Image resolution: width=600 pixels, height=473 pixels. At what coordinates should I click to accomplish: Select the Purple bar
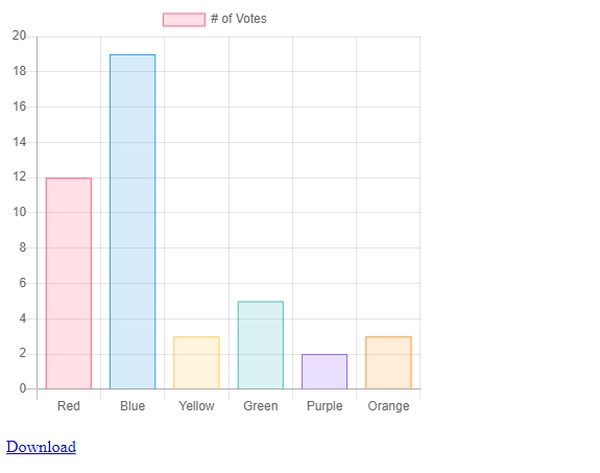(324, 372)
